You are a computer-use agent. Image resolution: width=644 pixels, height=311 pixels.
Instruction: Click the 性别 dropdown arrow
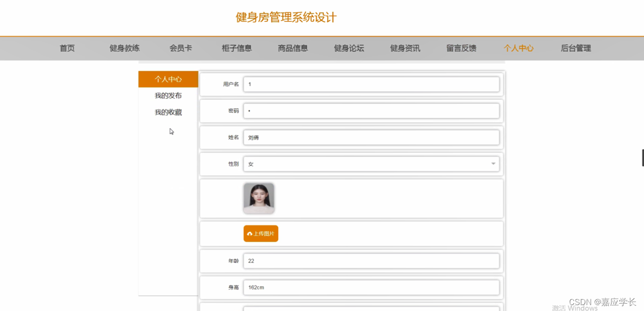tap(493, 164)
